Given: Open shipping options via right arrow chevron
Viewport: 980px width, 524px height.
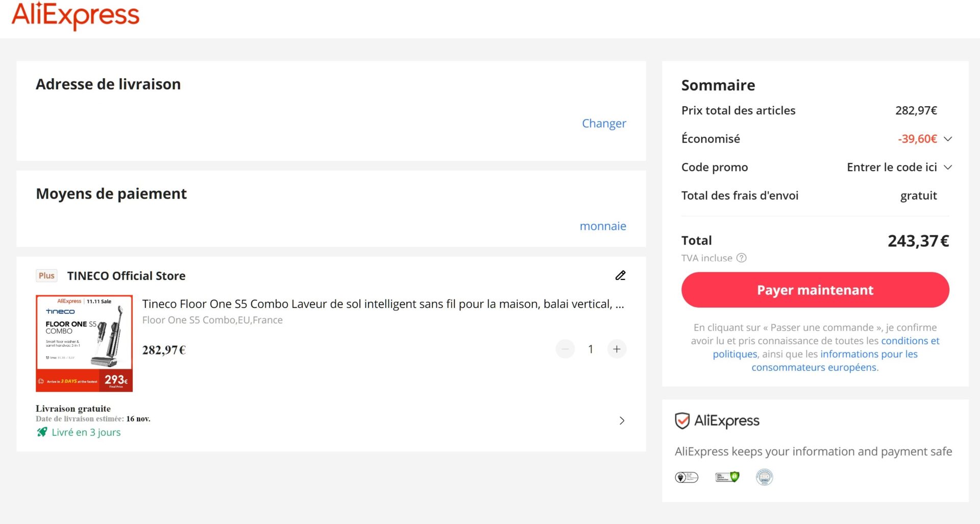Looking at the screenshot, I should 622,420.
